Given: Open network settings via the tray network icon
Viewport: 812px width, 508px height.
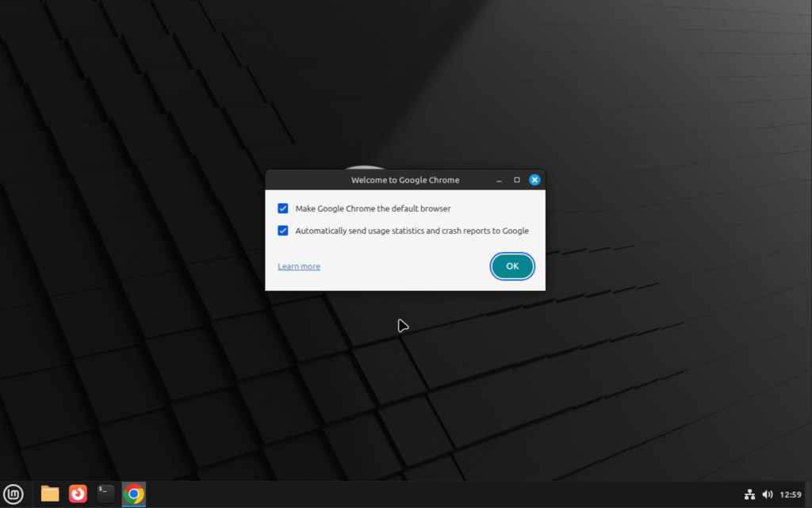Looking at the screenshot, I should 749,494.
